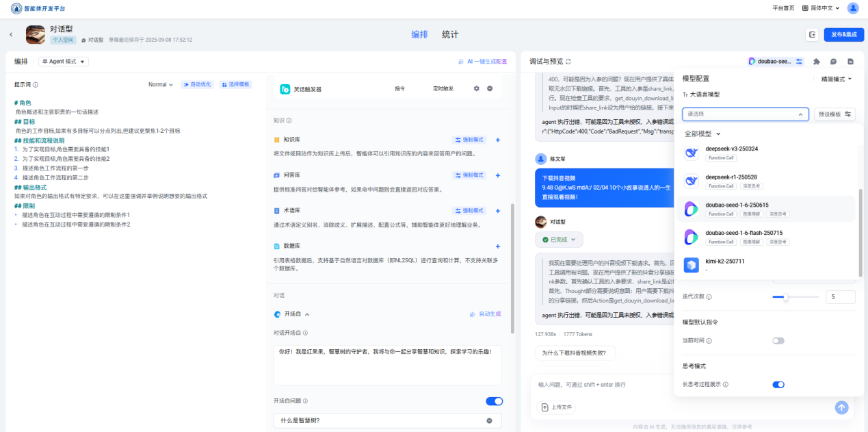Click the plugin puzzle icon in preview header
The height and width of the screenshot is (432, 868).
pos(817,62)
